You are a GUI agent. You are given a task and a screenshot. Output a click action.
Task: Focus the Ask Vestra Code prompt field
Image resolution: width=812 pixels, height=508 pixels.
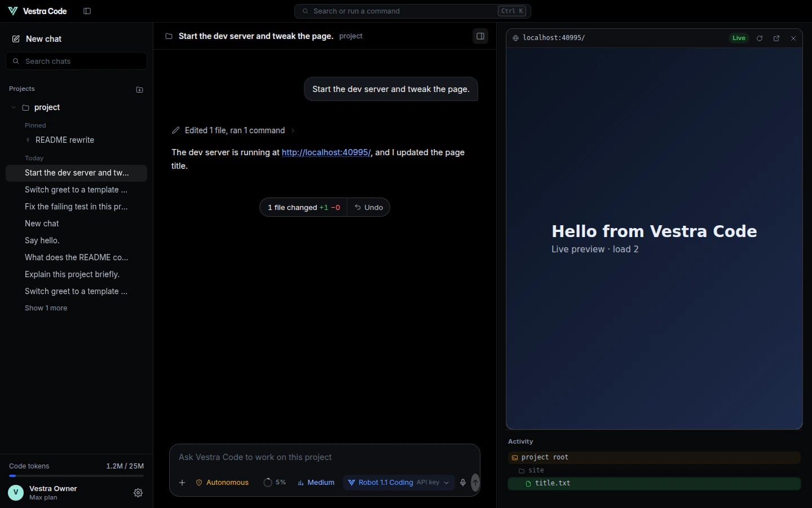click(x=324, y=457)
